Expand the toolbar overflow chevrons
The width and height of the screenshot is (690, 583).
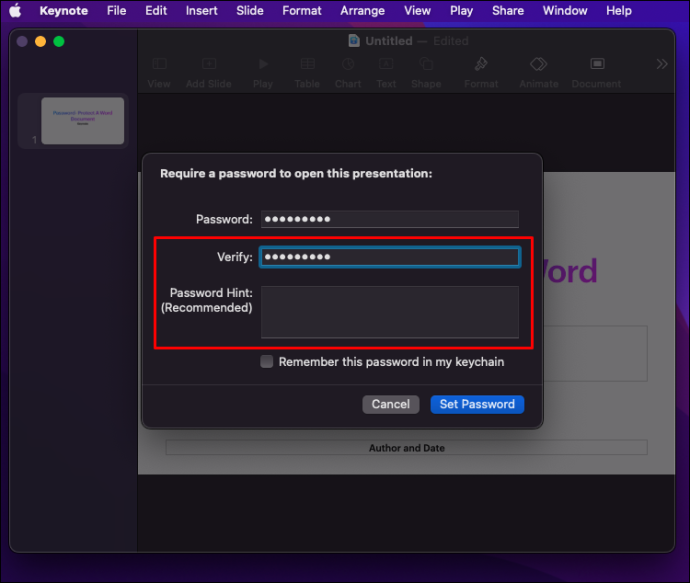tap(662, 64)
